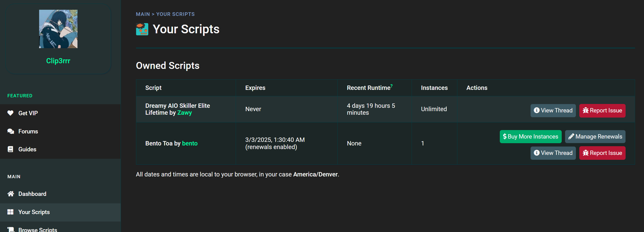
Task: Click MAIN in the breadcrumb
Action: tap(143, 14)
